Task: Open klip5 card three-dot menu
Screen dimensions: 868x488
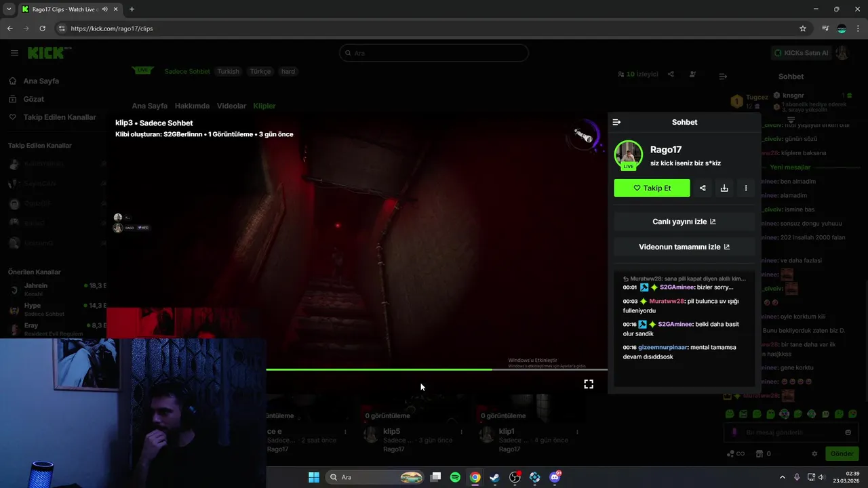Action: pos(462,432)
